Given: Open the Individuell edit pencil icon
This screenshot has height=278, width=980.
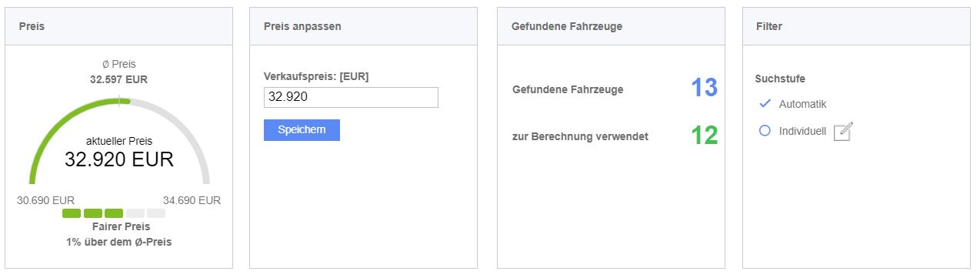Looking at the screenshot, I should click(x=843, y=132).
